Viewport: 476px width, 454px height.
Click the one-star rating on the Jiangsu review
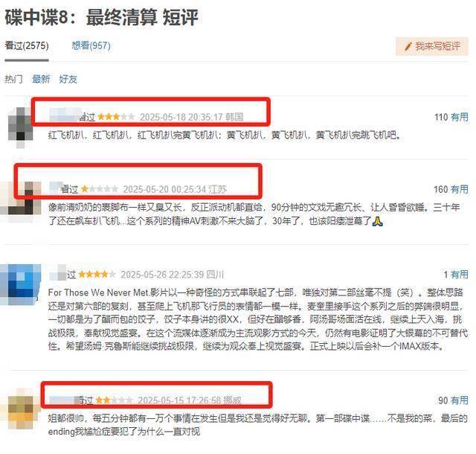100,189
